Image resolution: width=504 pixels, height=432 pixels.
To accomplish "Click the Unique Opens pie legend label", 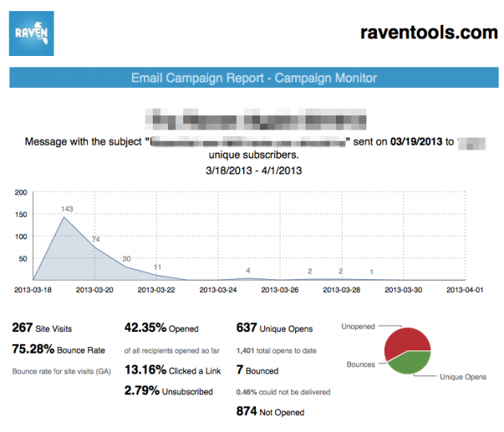I will [x=463, y=377].
